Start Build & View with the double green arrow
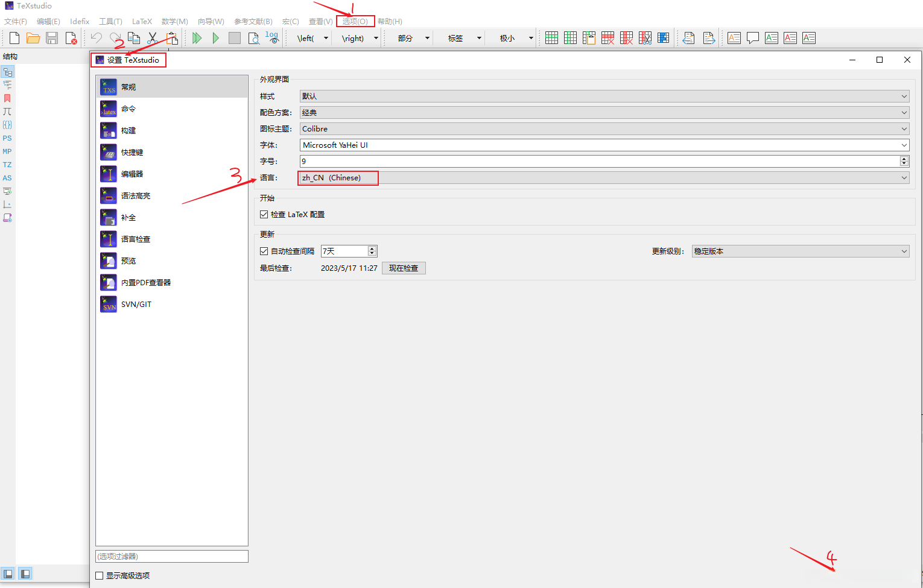 [197, 38]
